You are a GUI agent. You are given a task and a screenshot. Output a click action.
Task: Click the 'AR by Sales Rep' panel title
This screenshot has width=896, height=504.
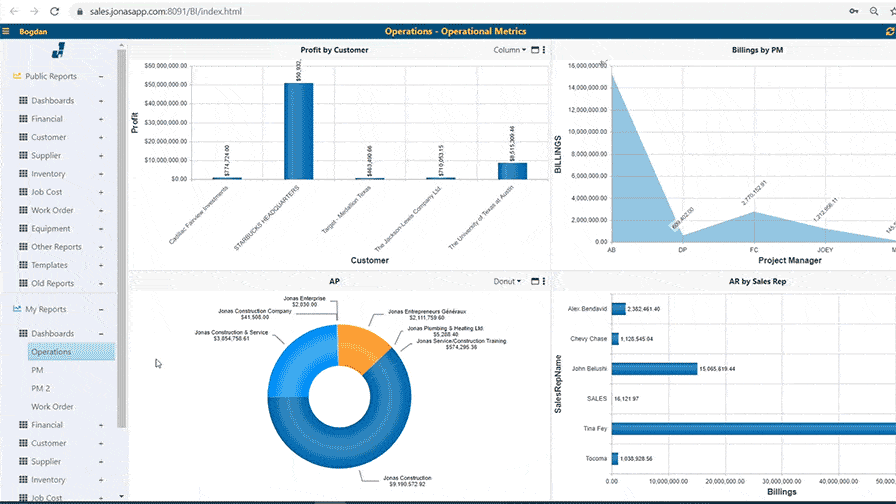tap(757, 281)
